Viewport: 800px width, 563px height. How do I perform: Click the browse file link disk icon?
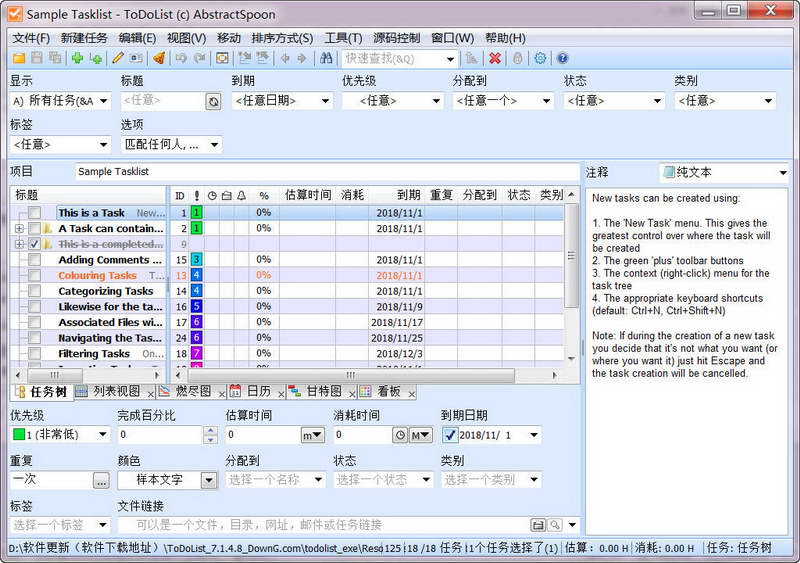click(x=538, y=525)
